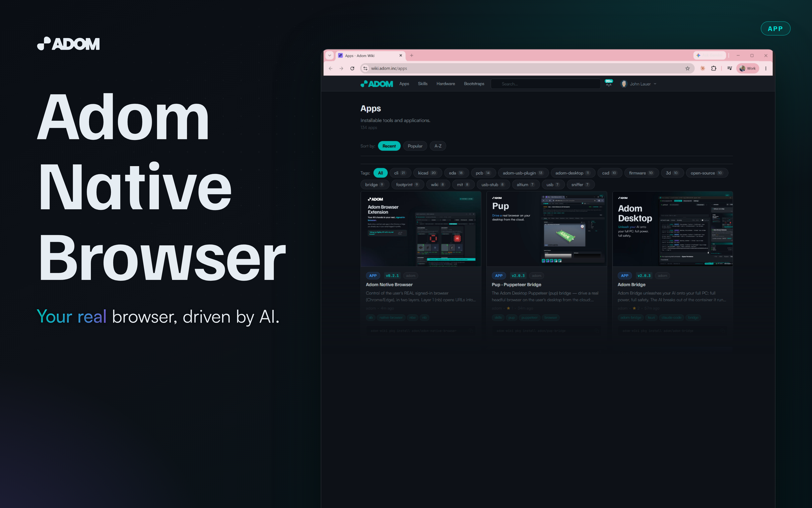
Task: Open the Hardware navbar link
Action: 446,84
